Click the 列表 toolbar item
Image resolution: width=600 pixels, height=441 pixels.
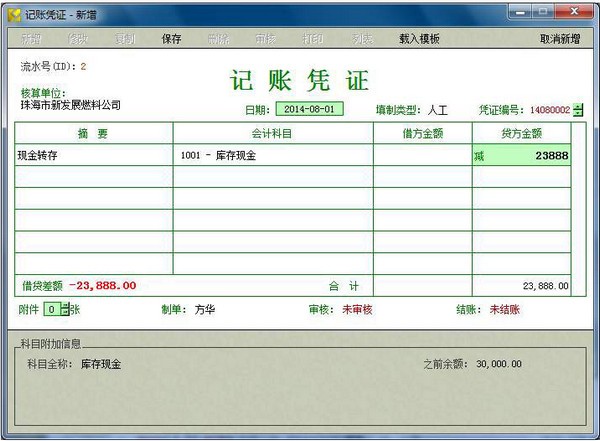coord(360,39)
